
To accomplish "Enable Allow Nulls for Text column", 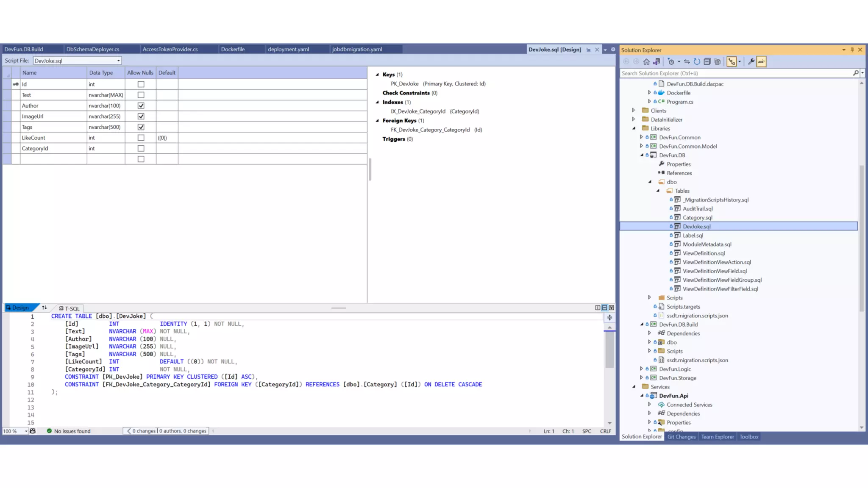I will (141, 95).
